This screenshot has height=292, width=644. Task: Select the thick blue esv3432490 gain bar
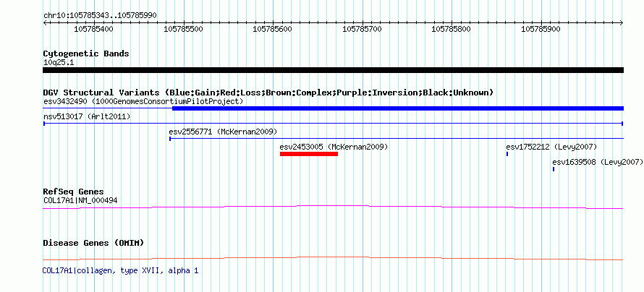click(397, 108)
